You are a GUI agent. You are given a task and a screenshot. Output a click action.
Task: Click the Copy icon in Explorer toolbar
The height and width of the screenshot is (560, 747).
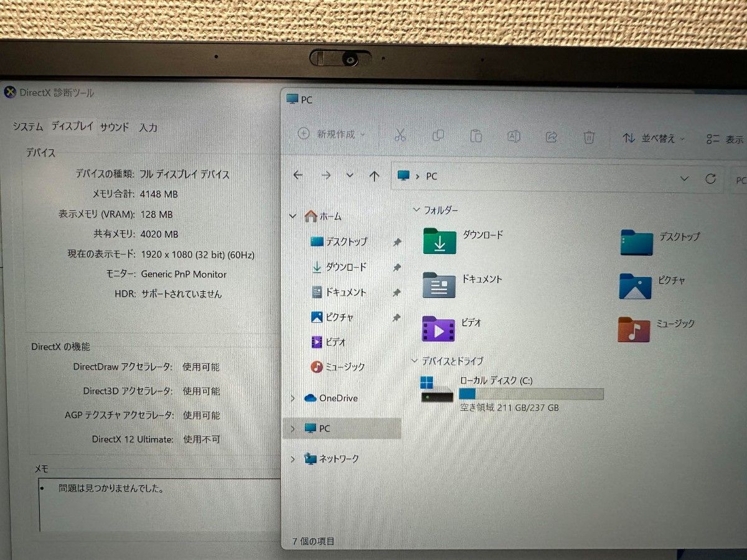(x=438, y=135)
